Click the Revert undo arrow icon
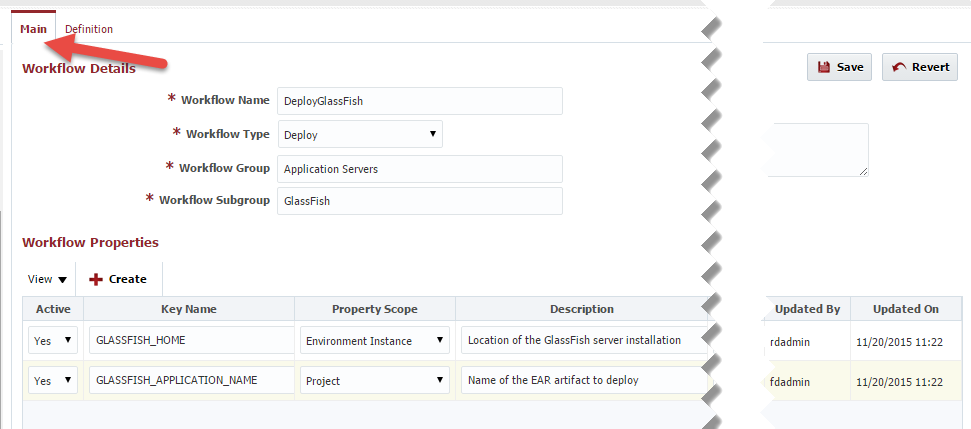 [899, 67]
